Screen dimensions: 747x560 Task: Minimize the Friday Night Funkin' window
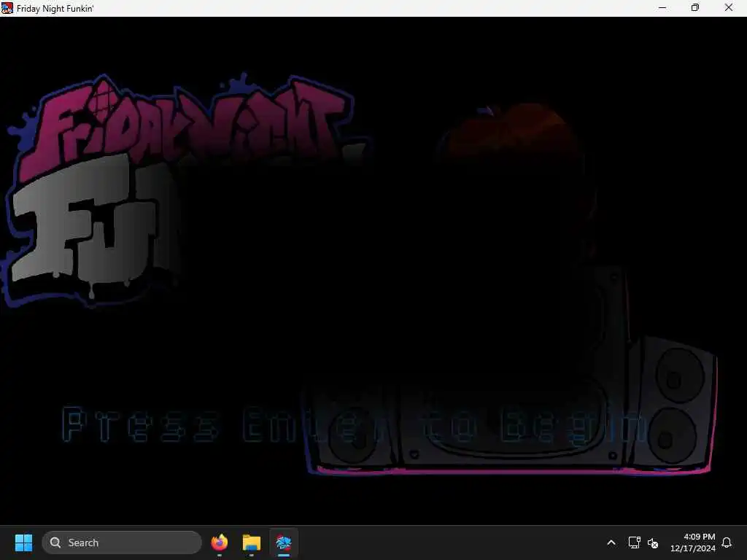pos(662,7)
